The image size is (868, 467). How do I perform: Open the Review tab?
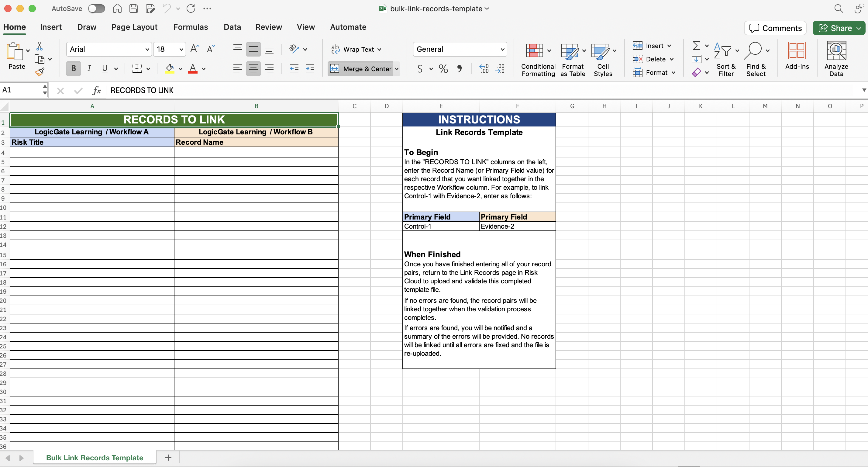[x=269, y=27]
